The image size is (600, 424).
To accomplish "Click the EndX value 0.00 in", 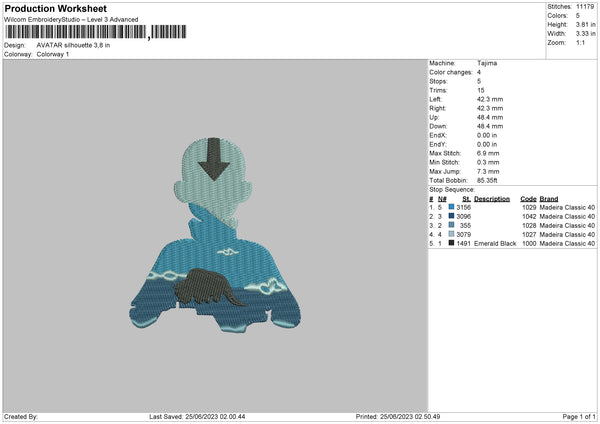I will (487, 135).
